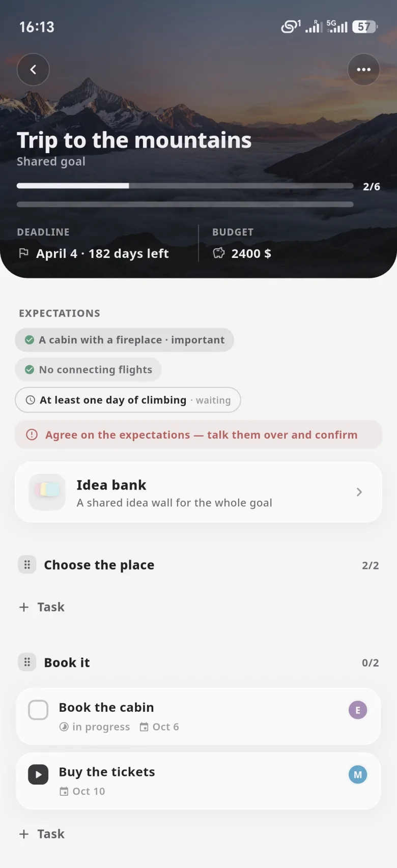The height and width of the screenshot is (868, 397).
Task: Open the three-dot options menu
Action: point(363,70)
